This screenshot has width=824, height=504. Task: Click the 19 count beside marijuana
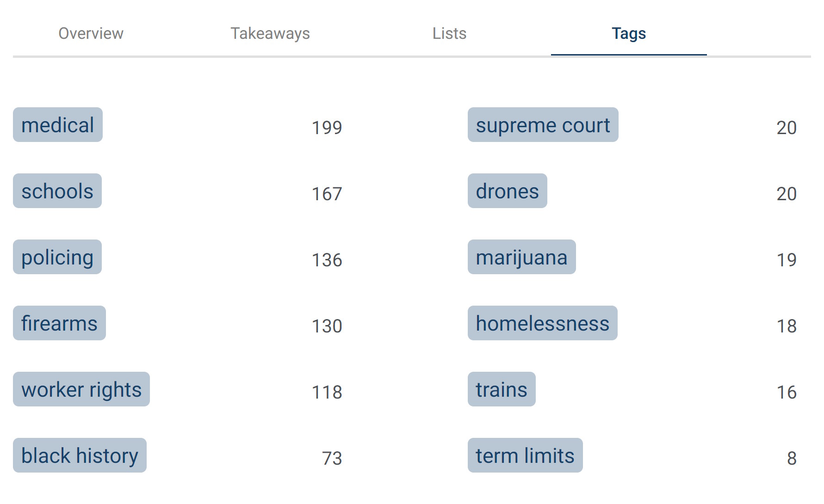point(786,260)
